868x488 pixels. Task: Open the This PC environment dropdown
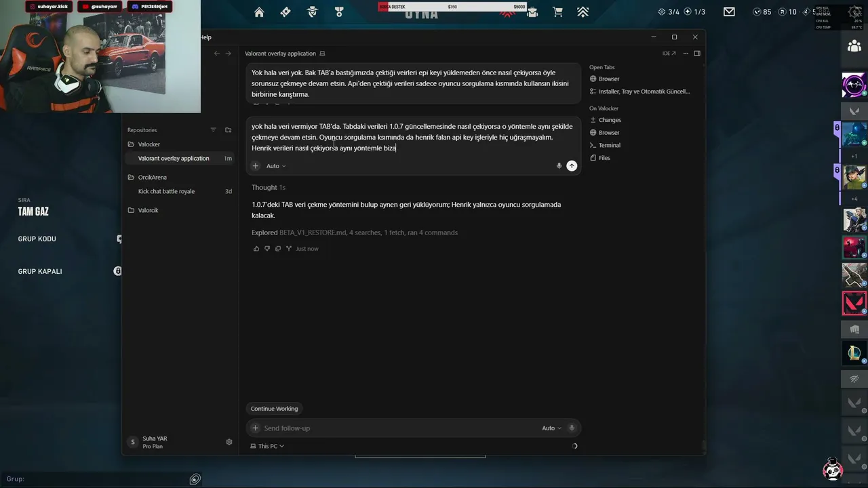(267, 446)
